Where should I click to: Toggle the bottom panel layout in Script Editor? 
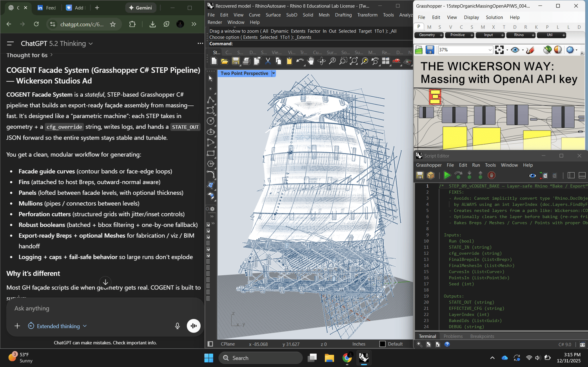click(582, 175)
